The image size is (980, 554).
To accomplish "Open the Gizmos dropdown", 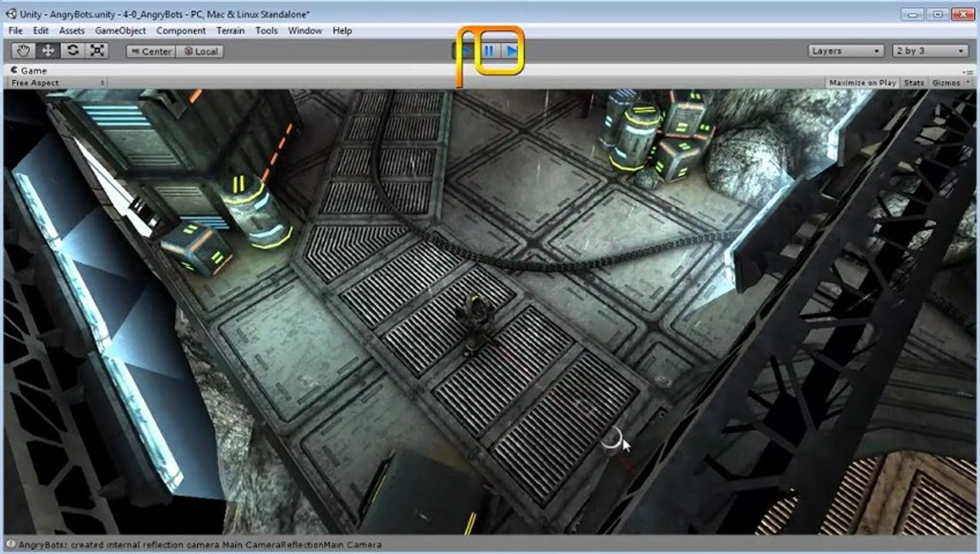I will click(949, 82).
